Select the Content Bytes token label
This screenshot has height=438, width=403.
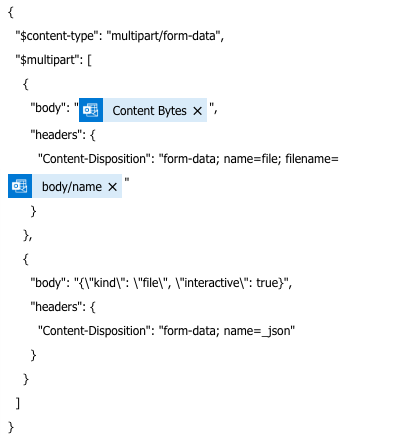149,111
